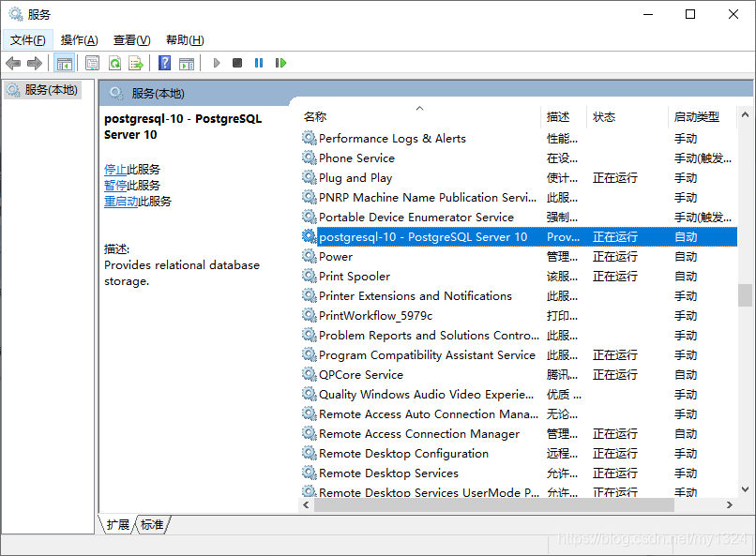
Task: Click the Services app icon in title bar
Action: click(16, 14)
